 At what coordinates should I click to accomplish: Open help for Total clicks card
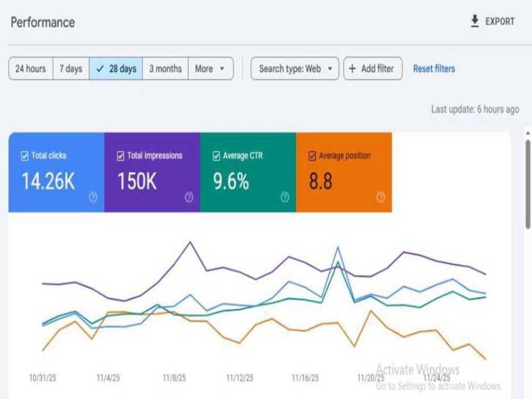pos(93,197)
